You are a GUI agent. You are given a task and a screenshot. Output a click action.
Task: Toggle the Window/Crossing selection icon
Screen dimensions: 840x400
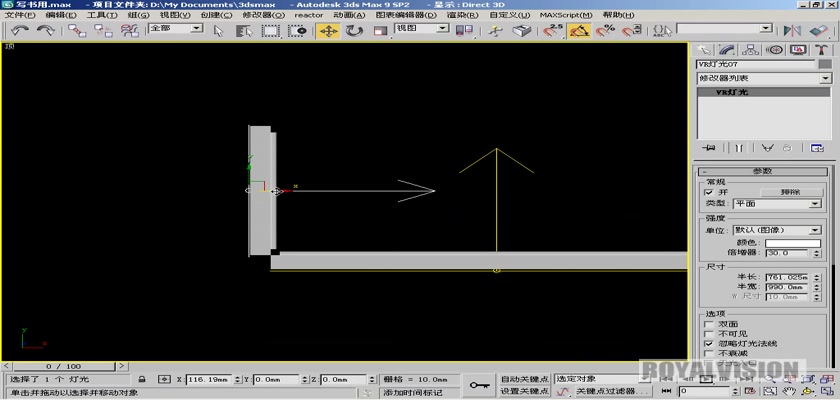click(x=297, y=31)
